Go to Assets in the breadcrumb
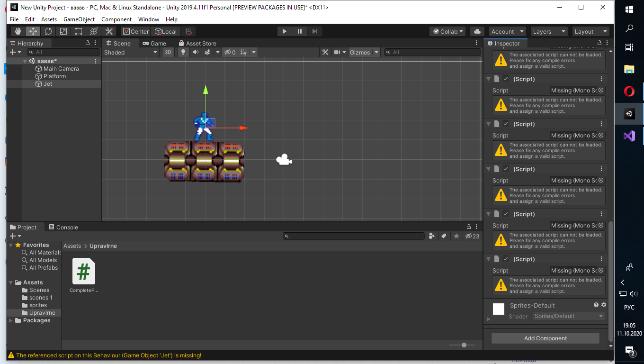Image resolution: width=644 pixels, height=364 pixels. (72, 246)
